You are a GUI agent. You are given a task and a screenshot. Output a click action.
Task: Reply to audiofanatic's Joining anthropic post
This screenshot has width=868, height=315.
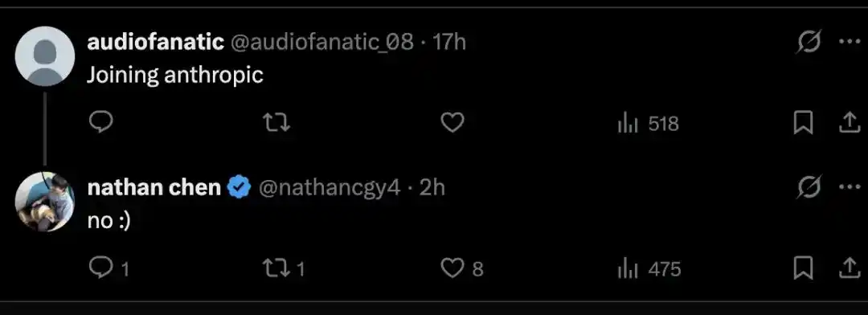tap(100, 122)
